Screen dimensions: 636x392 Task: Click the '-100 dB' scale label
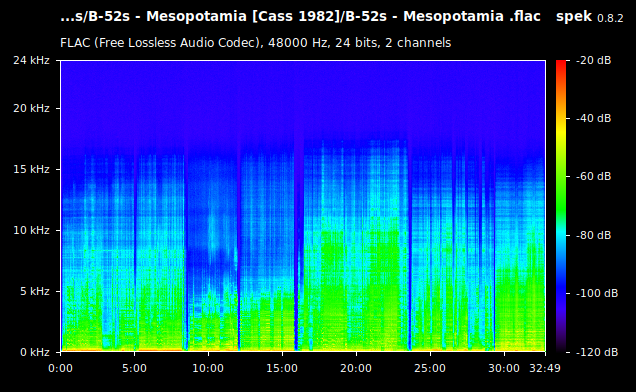(x=597, y=293)
